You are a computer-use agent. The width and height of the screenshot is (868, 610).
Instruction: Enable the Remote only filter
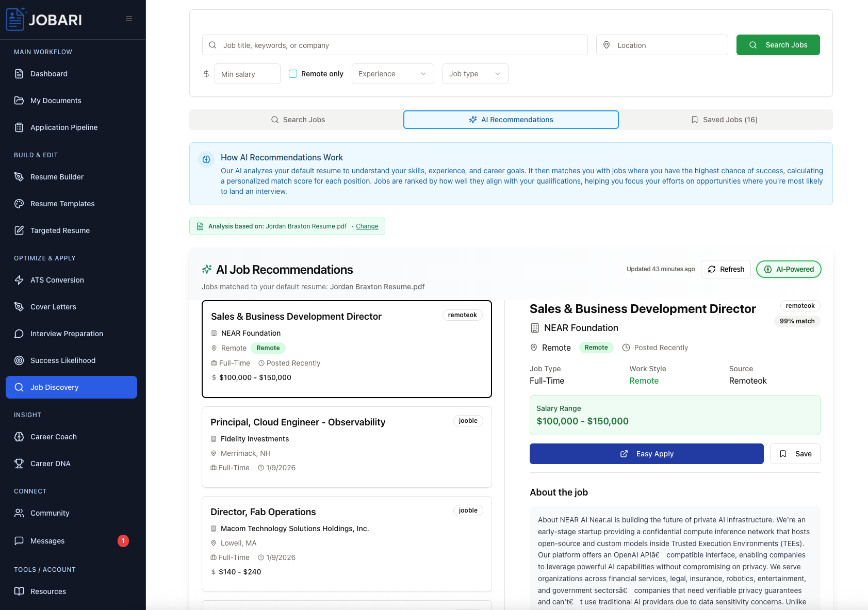coord(292,74)
